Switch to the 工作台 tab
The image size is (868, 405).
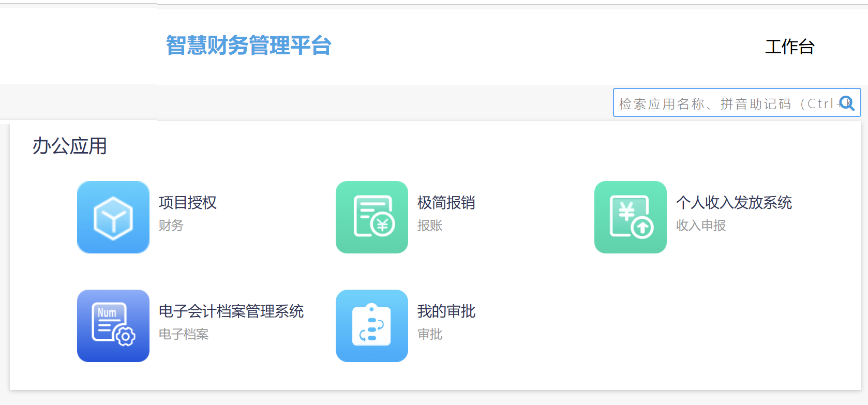pos(789,47)
